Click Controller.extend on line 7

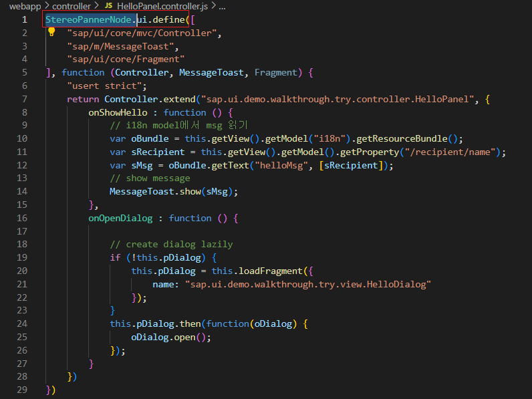150,100
